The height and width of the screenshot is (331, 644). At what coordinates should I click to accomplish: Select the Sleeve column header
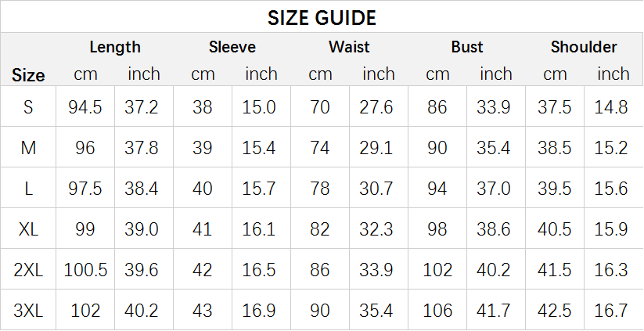[x=232, y=47]
